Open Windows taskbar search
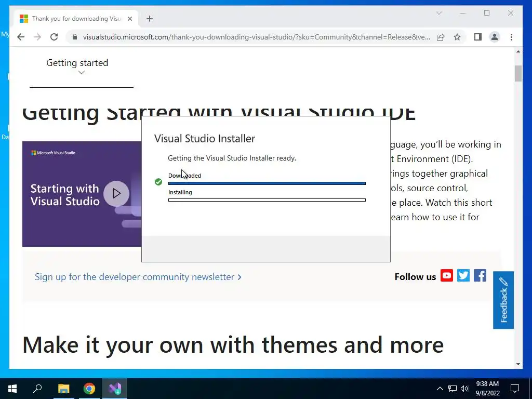Screen dimensions: 532x399 point(37,389)
